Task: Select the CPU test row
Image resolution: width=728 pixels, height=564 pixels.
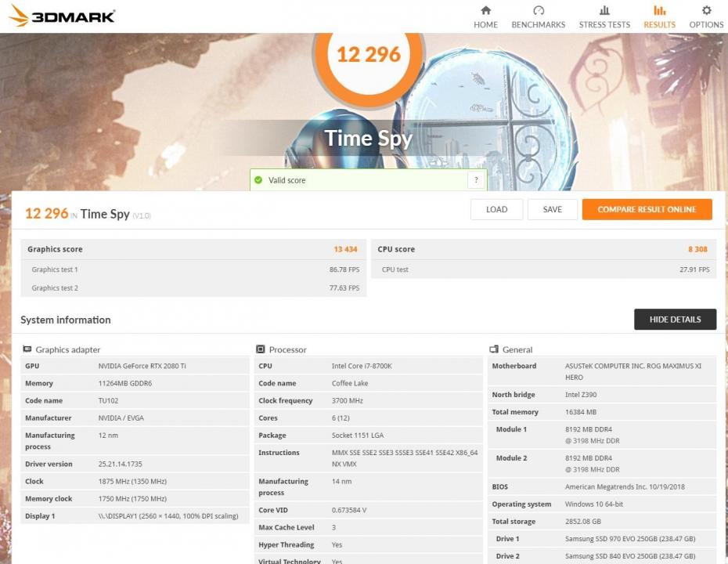Action: [x=544, y=269]
